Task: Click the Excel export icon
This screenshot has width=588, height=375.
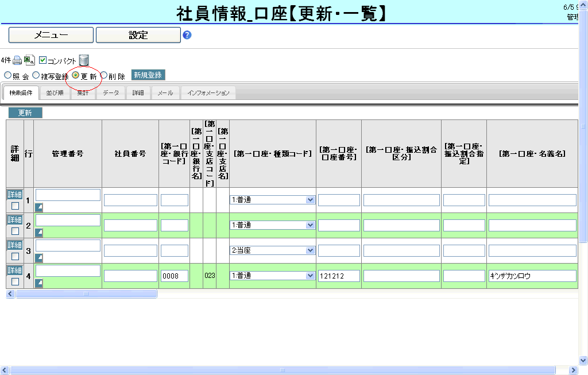Action: click(x=30, y=60)
